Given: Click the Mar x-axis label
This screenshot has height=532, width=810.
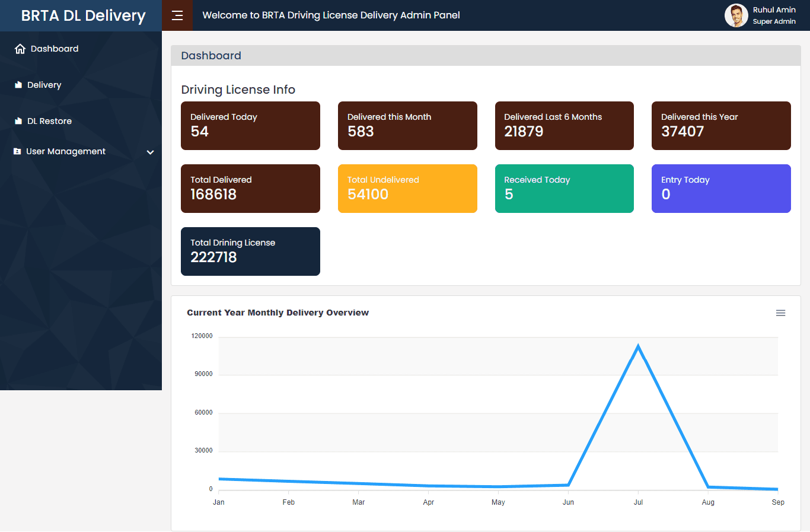Looking at the screenshot, I should [359, 502].
